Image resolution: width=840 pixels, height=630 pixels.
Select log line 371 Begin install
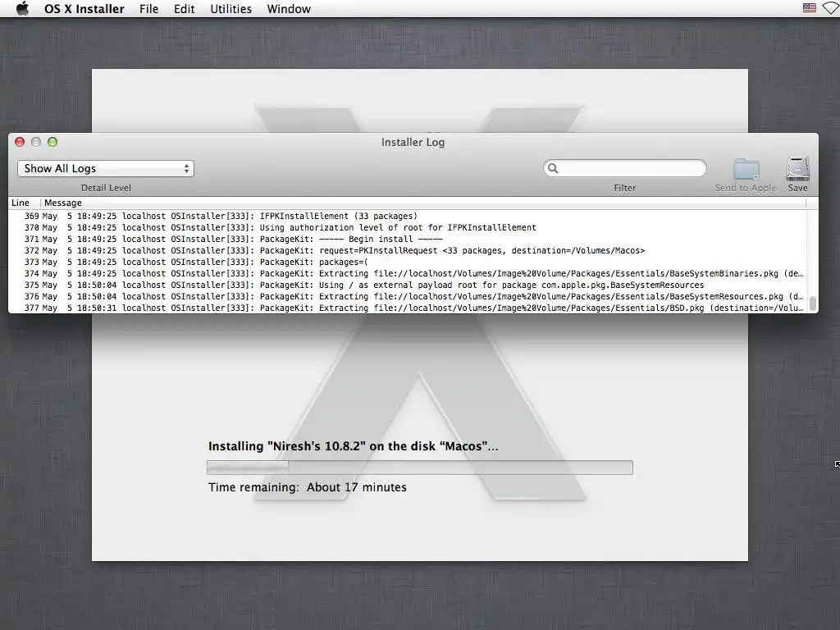pyautogui.click(x=408, y=239)
